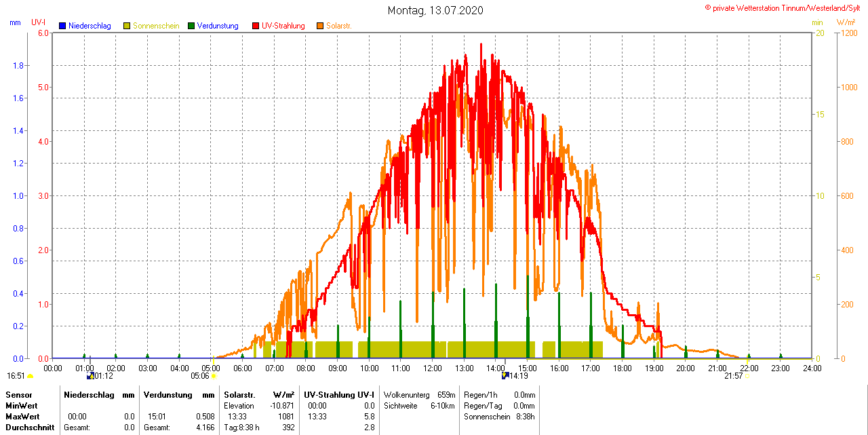Click the Sensor row header
Viewport: 868px width, 435px height.
click(x=18, y=395)
